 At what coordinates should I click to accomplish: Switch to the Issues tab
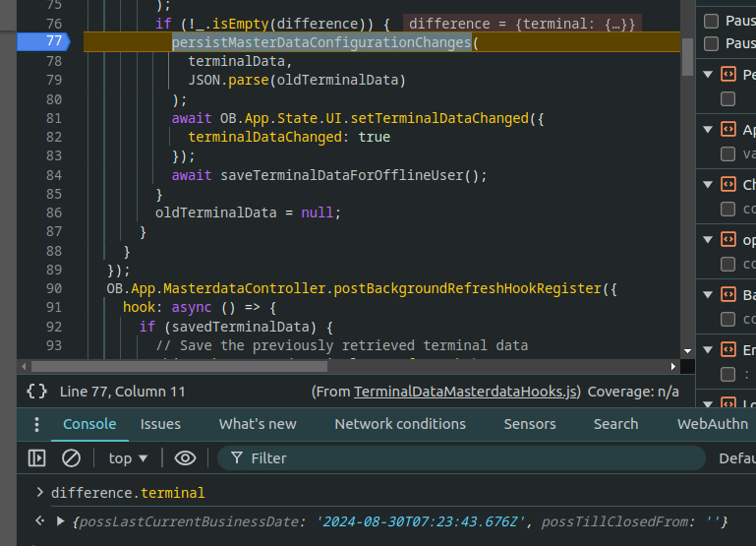click(x=160, y=424)
